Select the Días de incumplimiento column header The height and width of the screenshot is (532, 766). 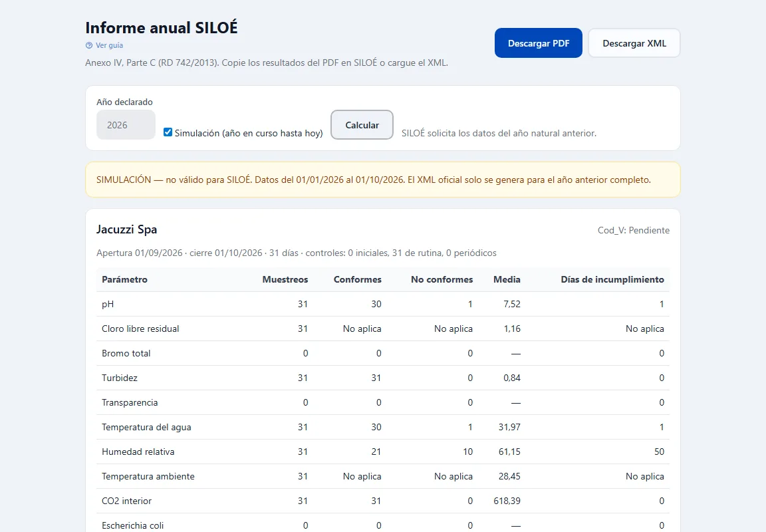click(x=612, y=279)
